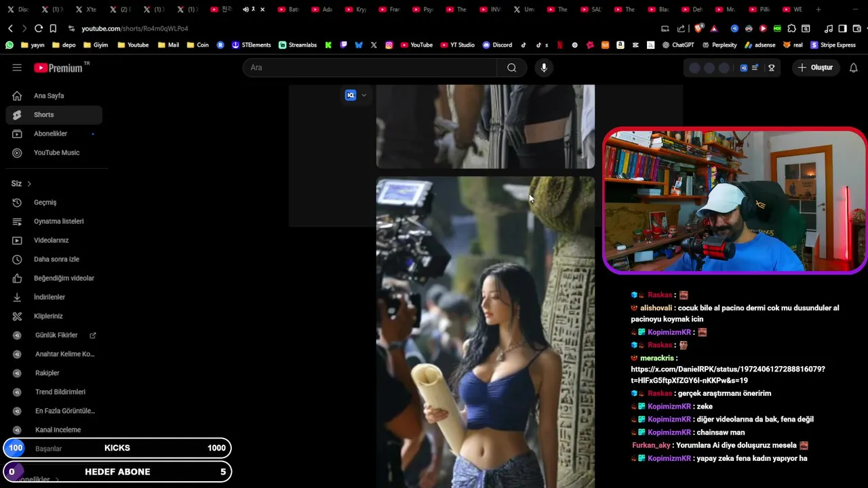Open Kanal İnceleme in sidebar
Screen dimensions: 868x488
54,430
